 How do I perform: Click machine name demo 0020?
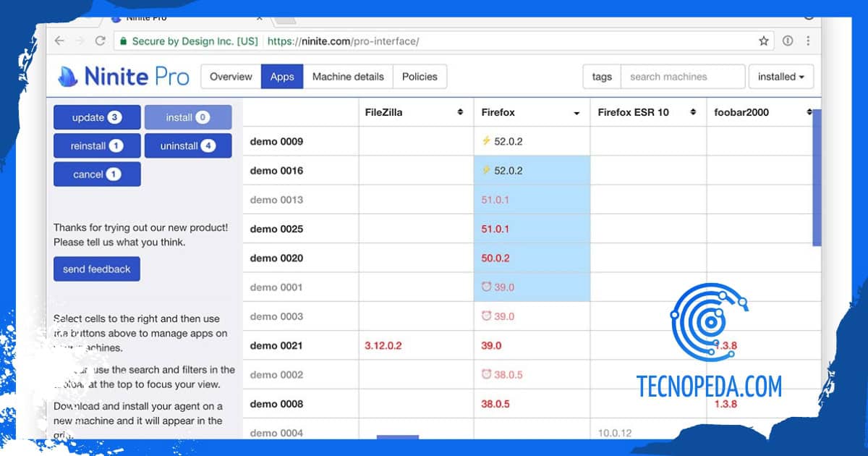276,258
